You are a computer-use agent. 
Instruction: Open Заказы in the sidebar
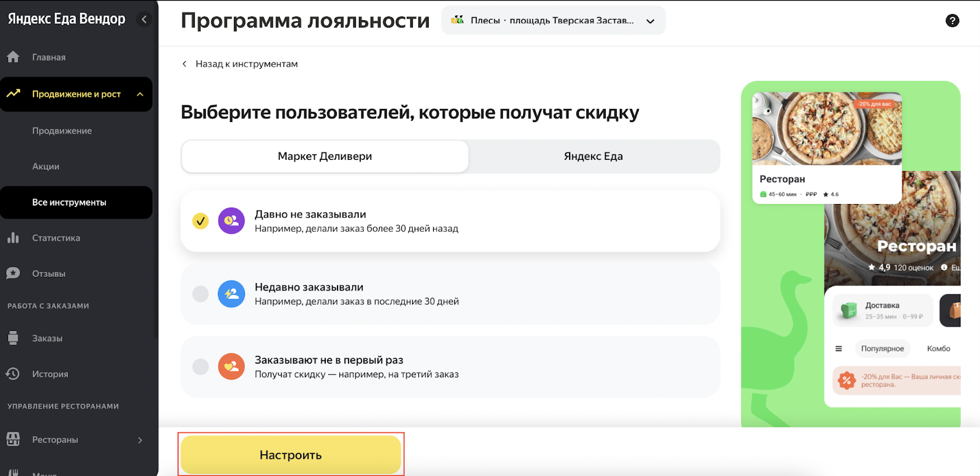click(48, 338)
